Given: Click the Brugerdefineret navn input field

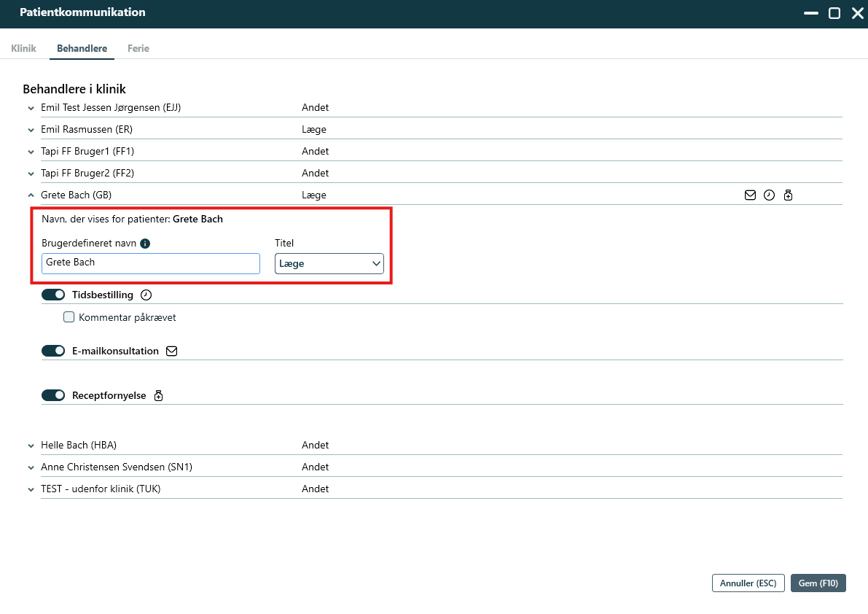Looking at the screenshot, I should point(151,263).
